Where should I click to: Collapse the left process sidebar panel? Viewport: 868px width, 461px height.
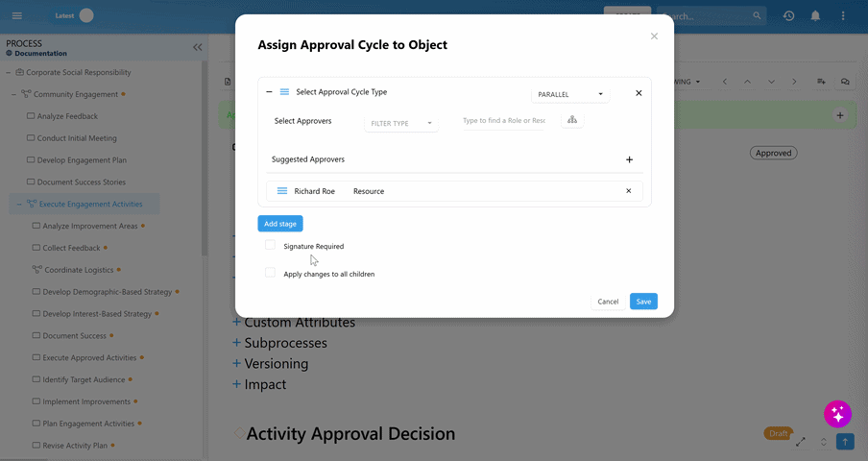pyautogui.click(x=198, y=46)
